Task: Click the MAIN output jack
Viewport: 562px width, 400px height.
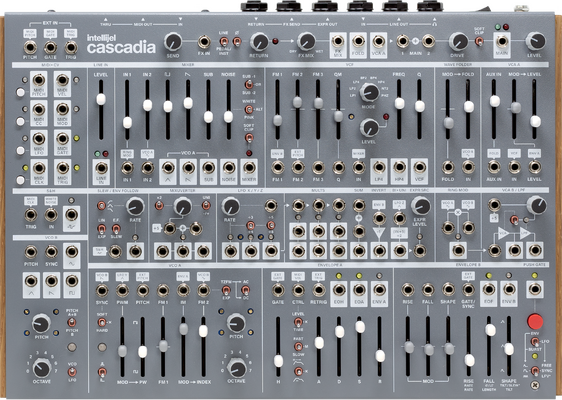Action: click(502, 41)
